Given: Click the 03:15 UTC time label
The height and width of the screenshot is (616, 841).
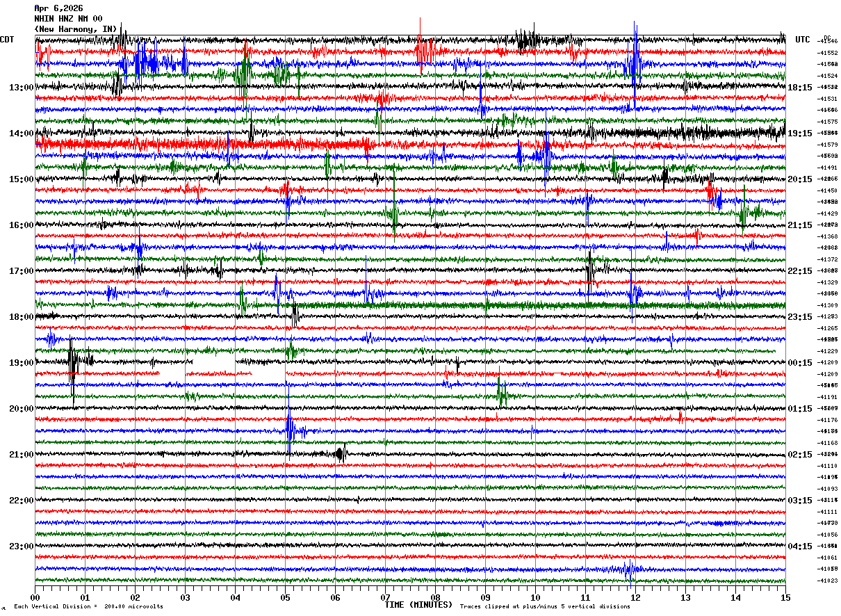Looking at the screenshot, I should pos(800,501).
